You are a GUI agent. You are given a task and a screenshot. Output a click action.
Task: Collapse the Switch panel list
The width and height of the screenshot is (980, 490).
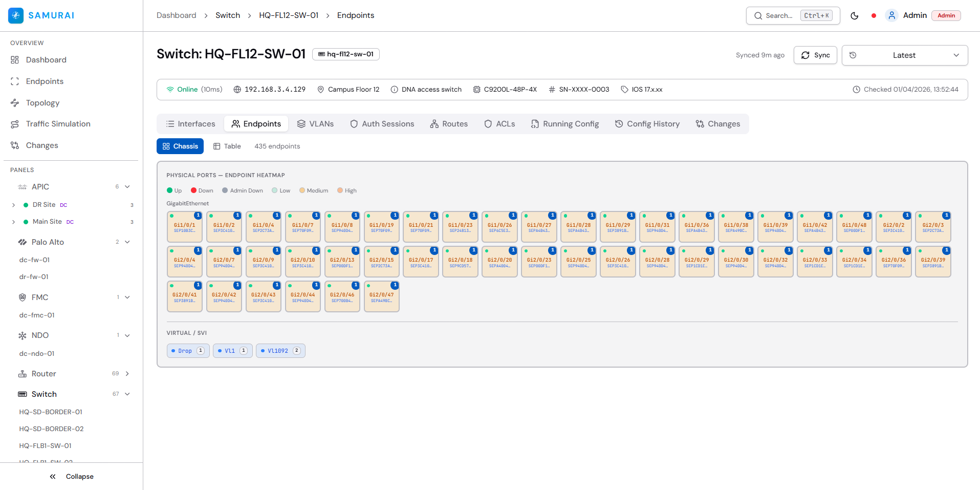pyautogui.click(x=126, y=394)
